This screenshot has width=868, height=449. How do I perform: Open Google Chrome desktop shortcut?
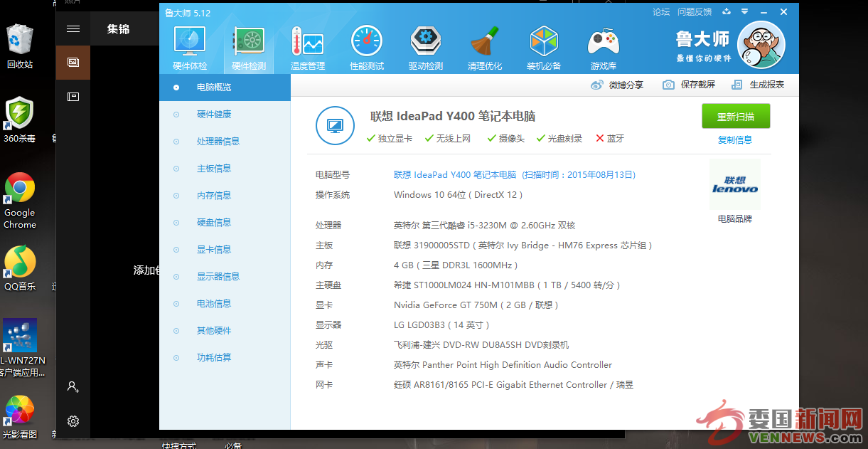point(20,201)
